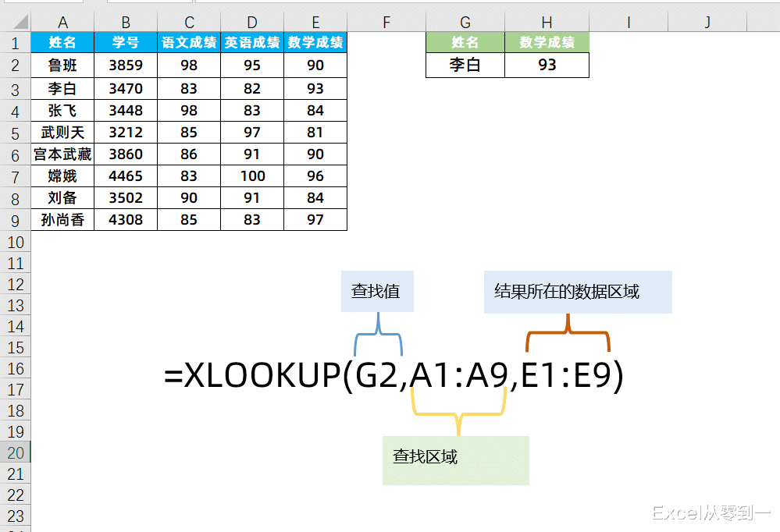Viewport: 780px width, 532px height.
Task: Click cell containing 鲁班
Action: tap(62, 65)
